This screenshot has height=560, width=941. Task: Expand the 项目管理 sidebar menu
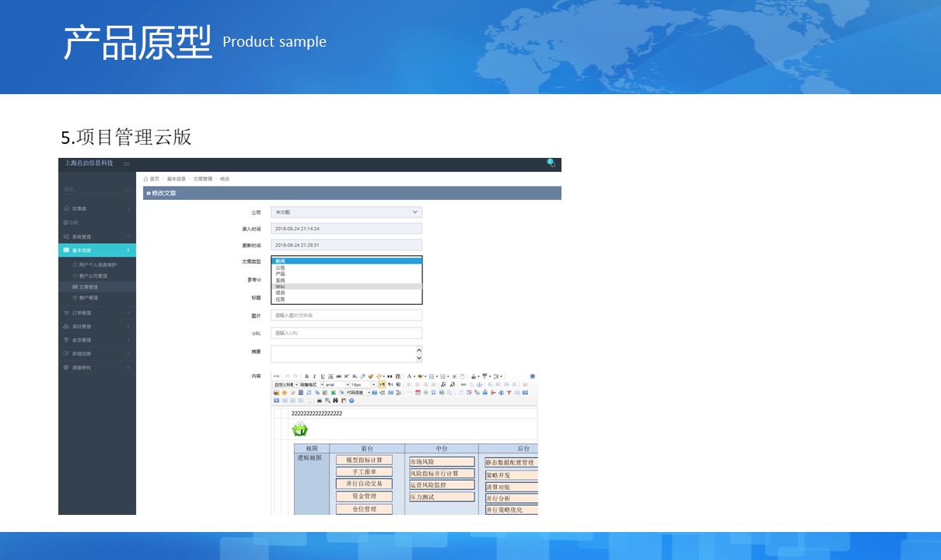point(97,327)
